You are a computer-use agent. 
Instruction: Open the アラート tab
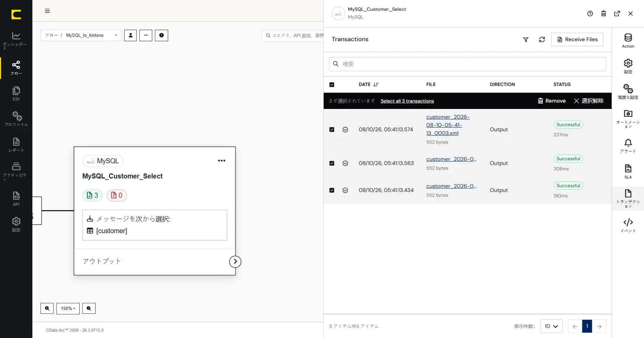click(x=628, y=146)
